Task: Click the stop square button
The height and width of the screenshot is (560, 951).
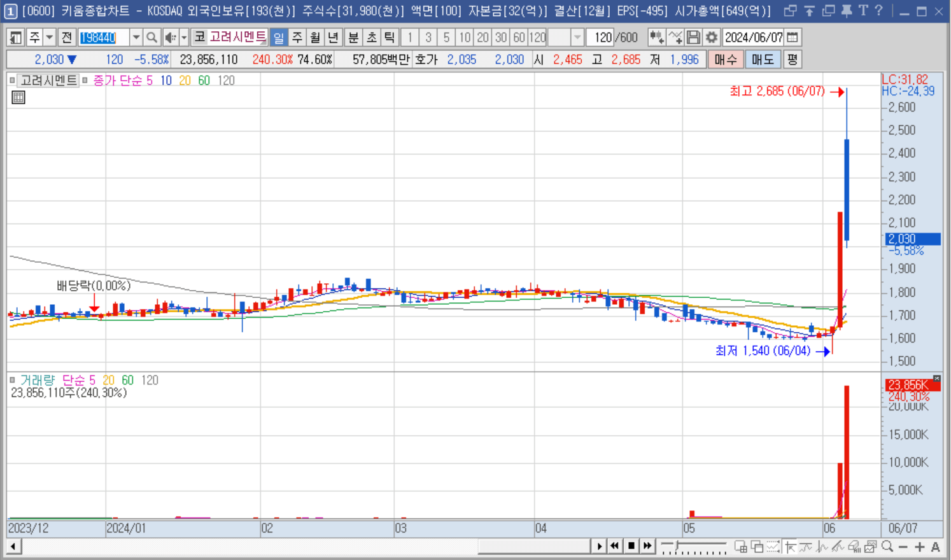Action: click(631, 546)
